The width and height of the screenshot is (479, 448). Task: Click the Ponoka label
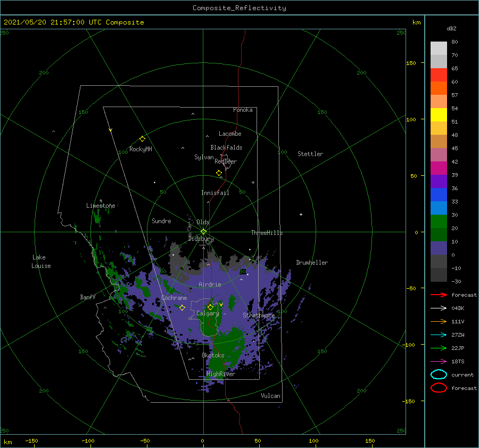click(x=243, y=110)
